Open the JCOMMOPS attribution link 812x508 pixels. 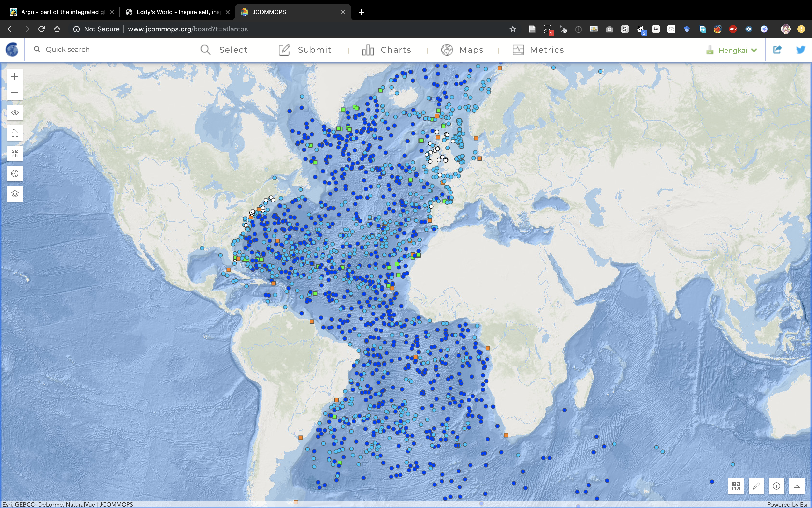116,504
